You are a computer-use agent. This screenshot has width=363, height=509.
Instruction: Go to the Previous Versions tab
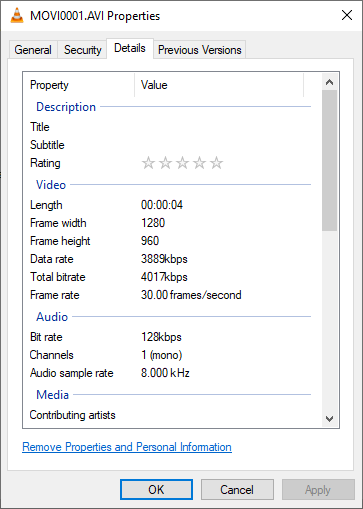(199, 50)
